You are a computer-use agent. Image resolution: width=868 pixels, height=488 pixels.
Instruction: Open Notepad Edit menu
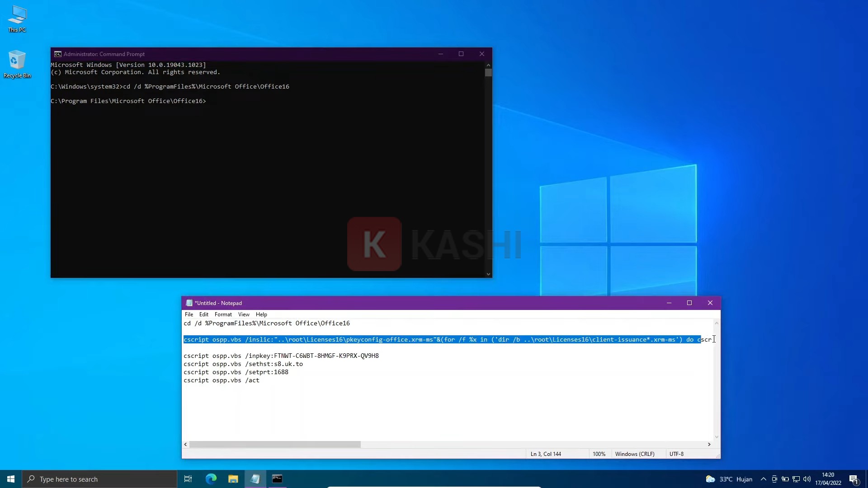tap(204, 314)
